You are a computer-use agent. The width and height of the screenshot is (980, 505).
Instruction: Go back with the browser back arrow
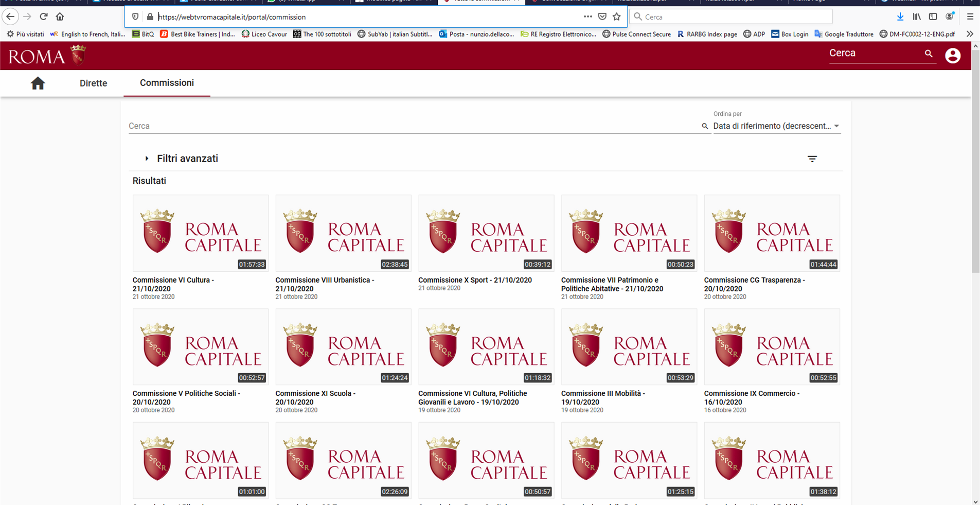[10, 16]
